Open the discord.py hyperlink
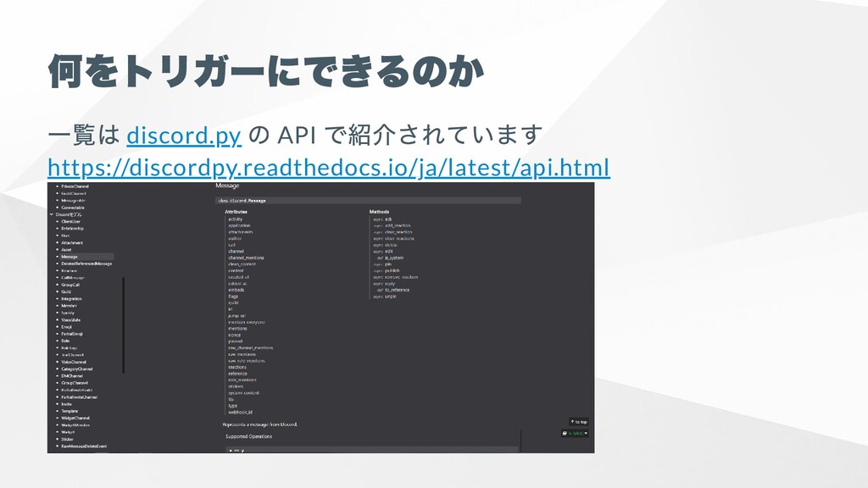868x488 pixels. (x=184, y=136)
